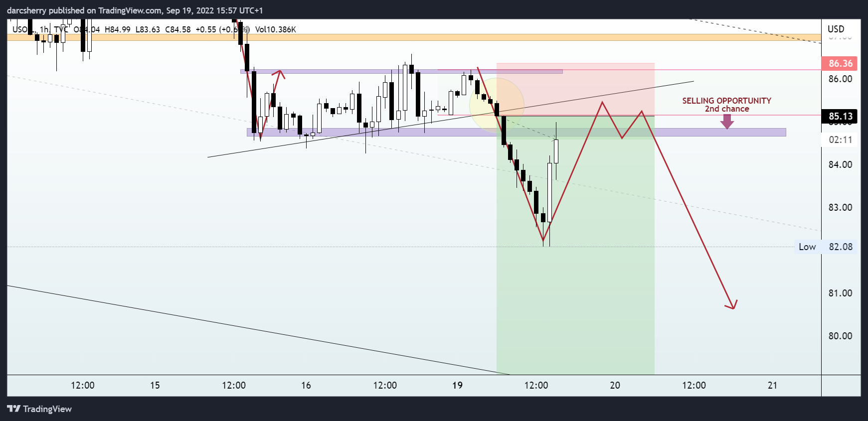The image size is (868, 421).
Task: Select the green profit target zone
Action: [x=575, y=245]
